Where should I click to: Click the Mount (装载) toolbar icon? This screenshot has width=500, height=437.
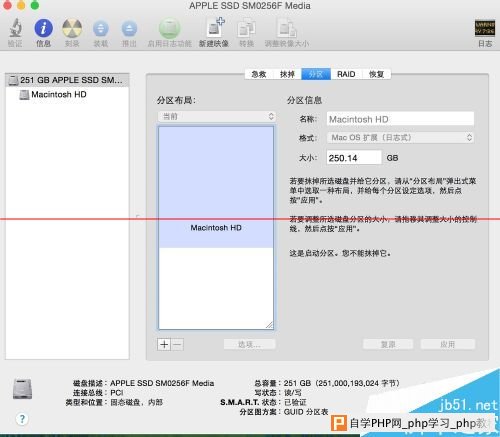[101, 29]
